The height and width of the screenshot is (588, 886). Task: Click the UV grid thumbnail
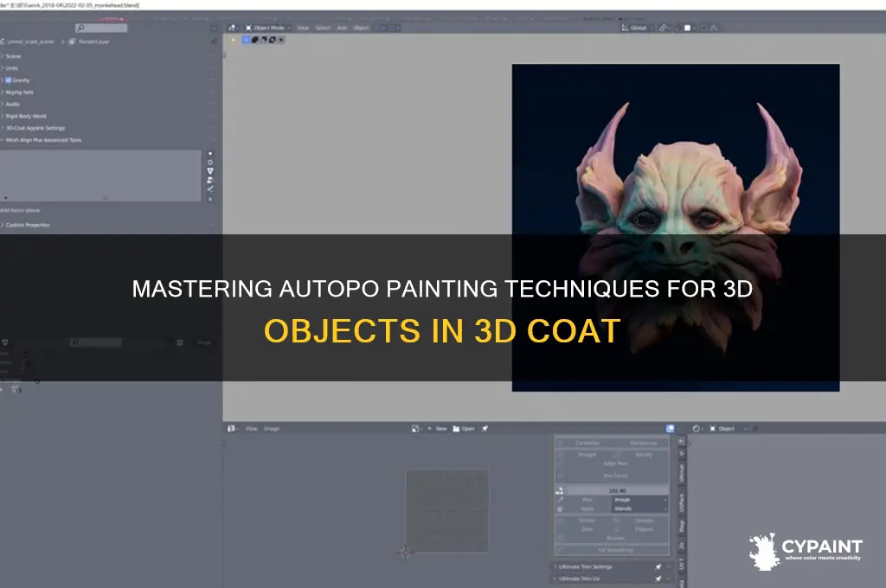[x=447, y=511]
